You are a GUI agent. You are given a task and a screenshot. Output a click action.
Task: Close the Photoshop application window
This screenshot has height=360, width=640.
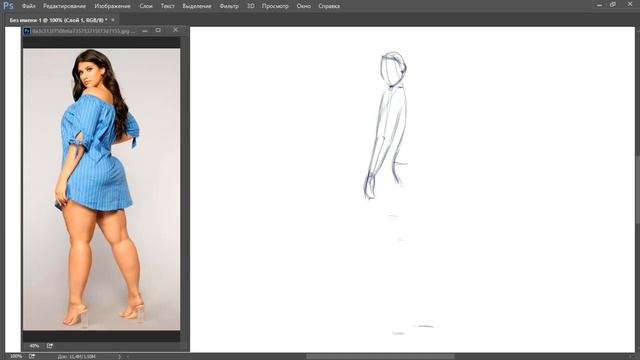tap(630, 4)
